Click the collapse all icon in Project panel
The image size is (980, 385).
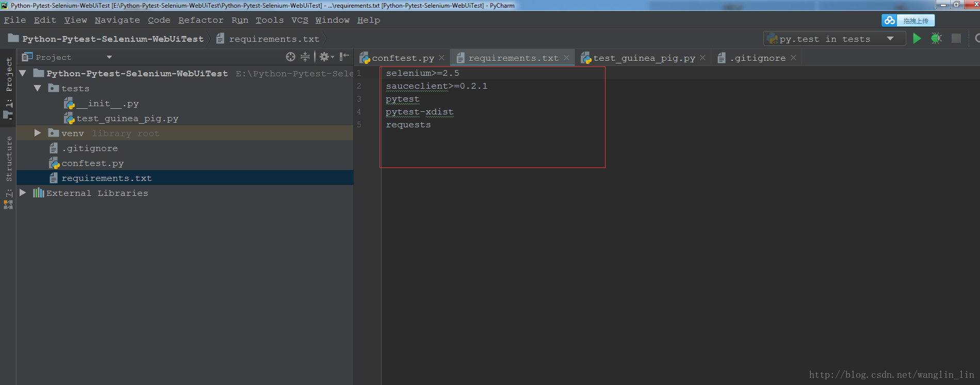[x=305, y=57]
